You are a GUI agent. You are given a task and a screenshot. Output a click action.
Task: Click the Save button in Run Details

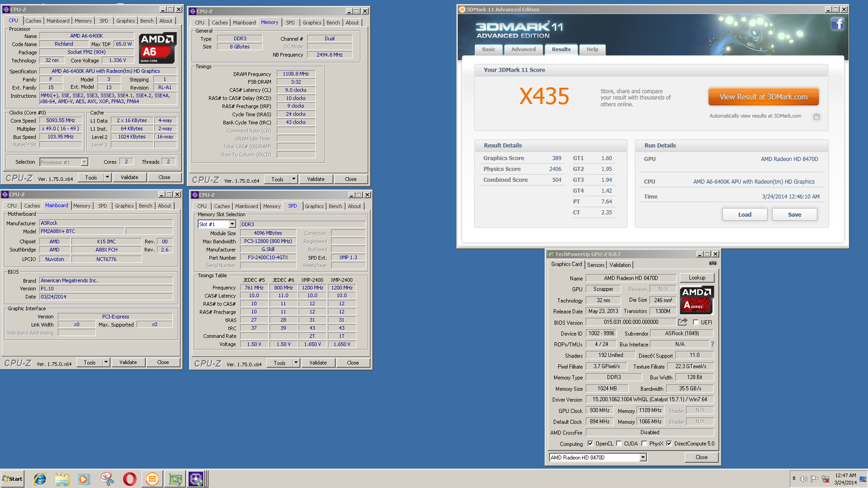794,214
